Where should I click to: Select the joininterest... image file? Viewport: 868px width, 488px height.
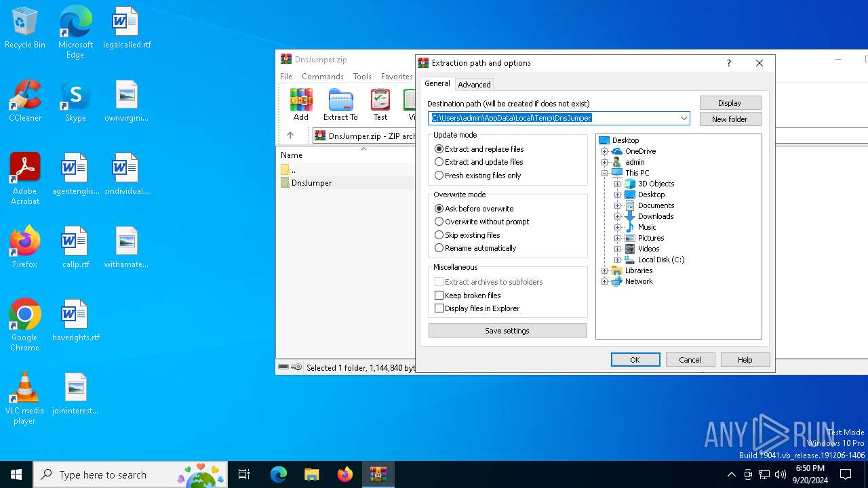(x=75, y=394)
